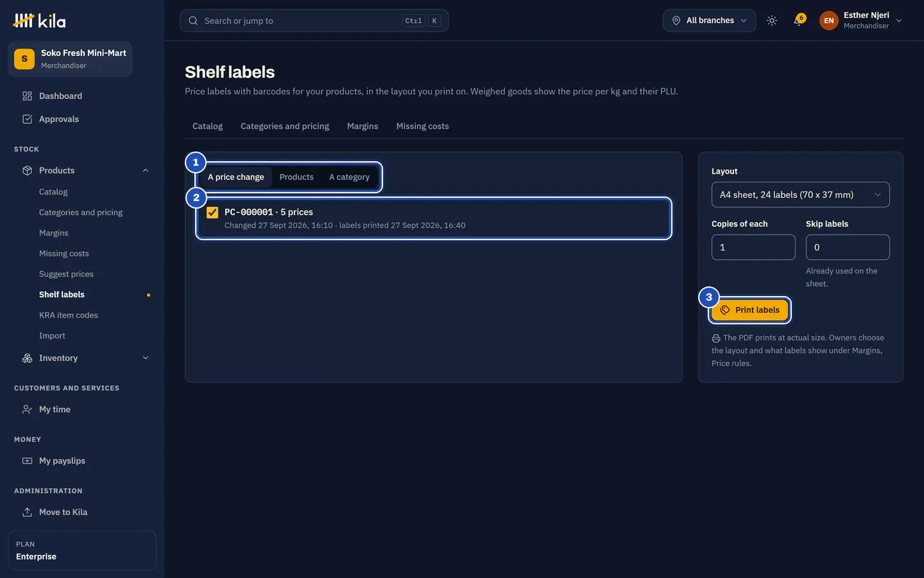Screen dimensions: 924x578
Task: Open the notifications bell
Action: [798, 21]
